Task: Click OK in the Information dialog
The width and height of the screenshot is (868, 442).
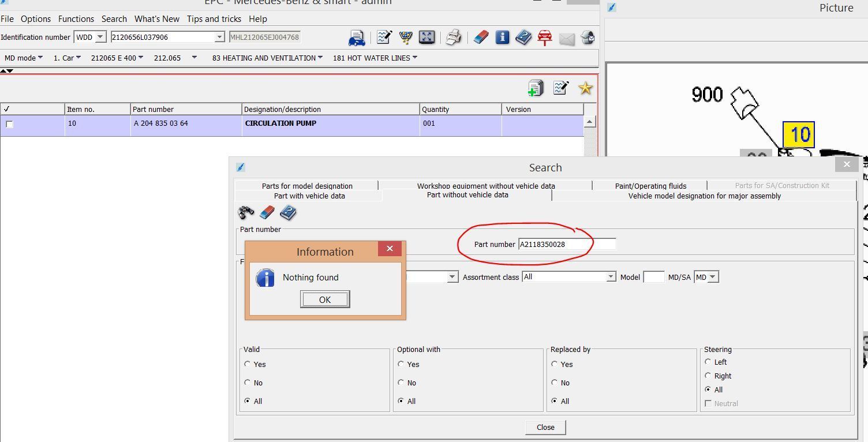Action: click(x=325, y=299)
